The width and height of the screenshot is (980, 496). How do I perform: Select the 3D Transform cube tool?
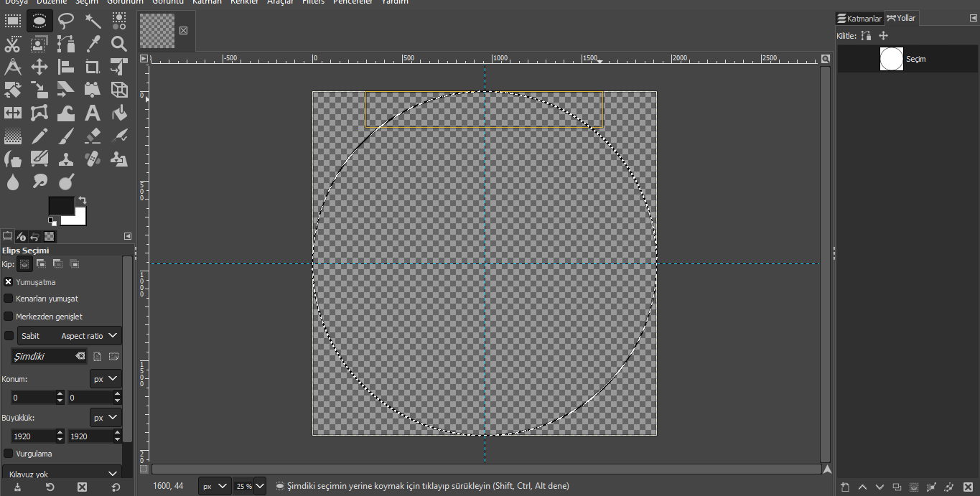point(119,90)
